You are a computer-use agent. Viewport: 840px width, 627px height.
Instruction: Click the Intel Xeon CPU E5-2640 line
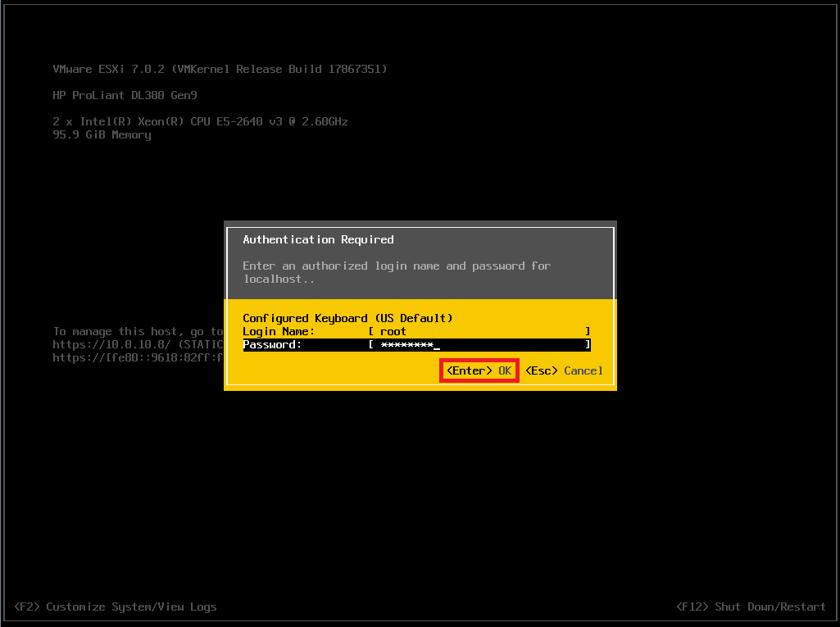point(200,121)
